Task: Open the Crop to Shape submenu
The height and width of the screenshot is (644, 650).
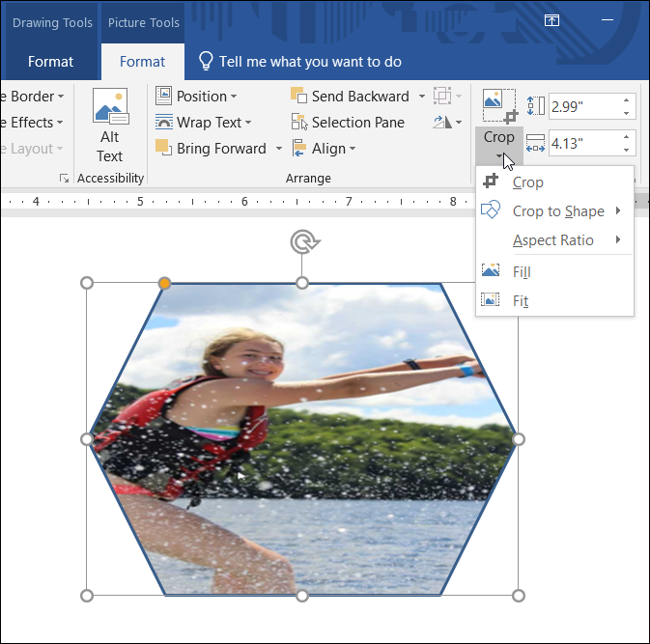Action: tap(554, 211)
